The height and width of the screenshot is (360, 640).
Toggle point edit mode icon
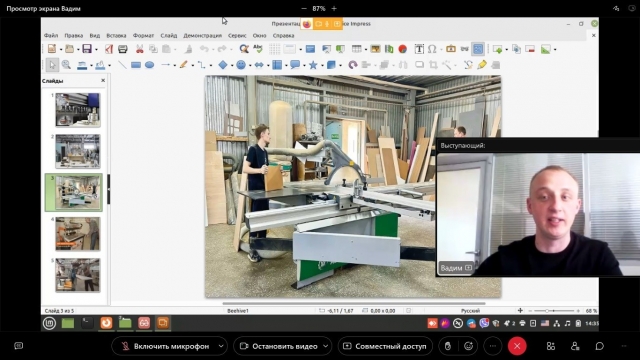pos(468,64)
